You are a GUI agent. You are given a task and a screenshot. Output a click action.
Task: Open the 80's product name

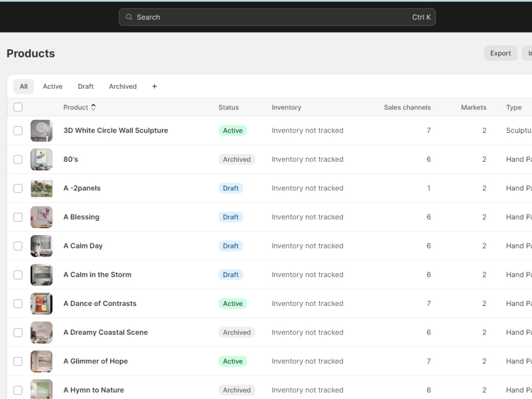(x=71, y=160)
